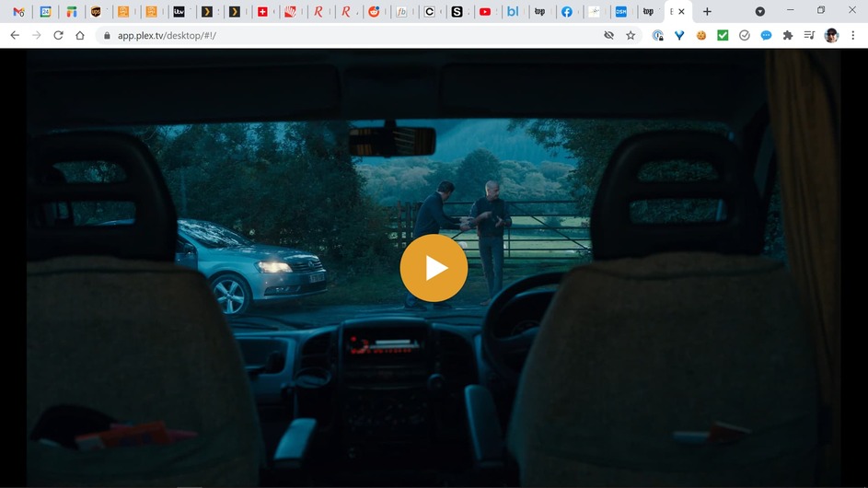
Task: View site info via padlock icon
Action: pos(107,36)
